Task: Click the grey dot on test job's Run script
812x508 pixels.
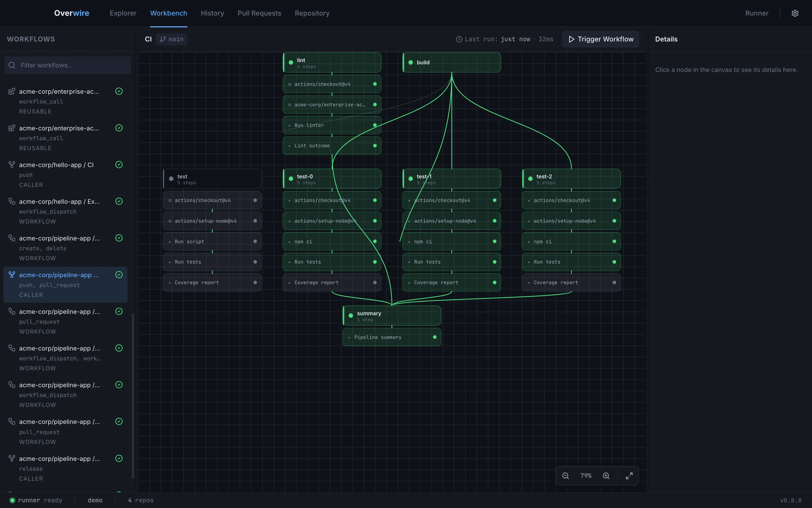Action: point(255,241)
